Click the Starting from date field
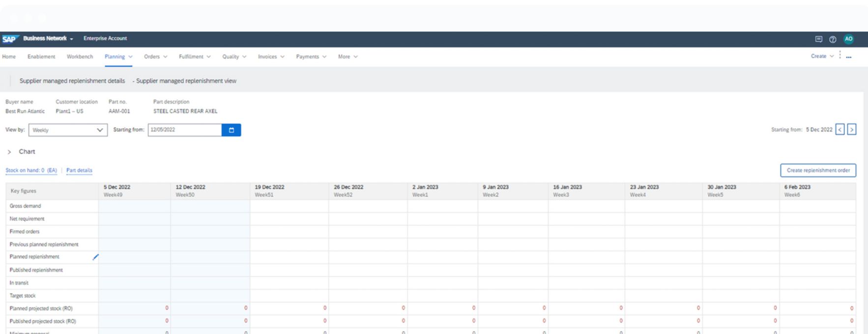The height and width of the screenshot is (334, 868). coord(184,130)
